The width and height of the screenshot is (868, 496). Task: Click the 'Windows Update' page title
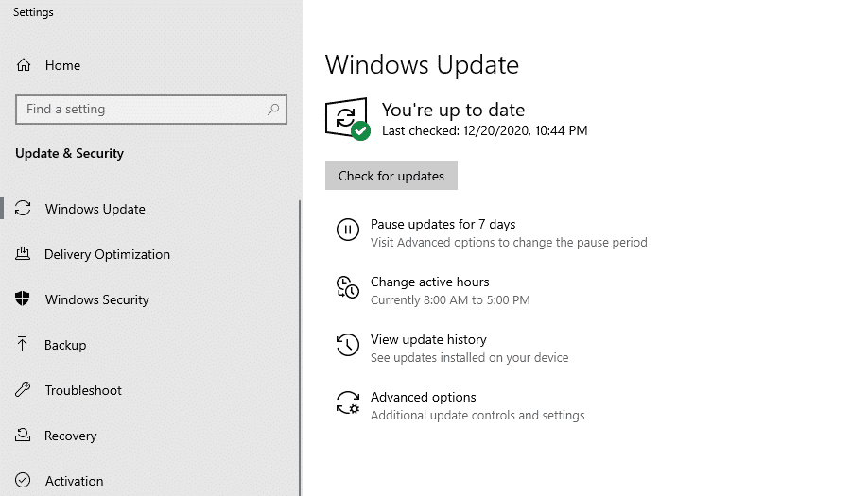click(x=422, y=64)
